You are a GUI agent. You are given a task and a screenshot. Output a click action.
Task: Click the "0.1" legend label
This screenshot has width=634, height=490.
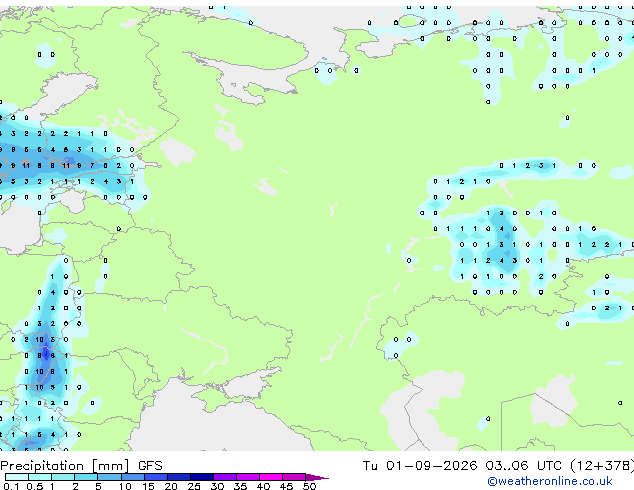click(11, 486)
